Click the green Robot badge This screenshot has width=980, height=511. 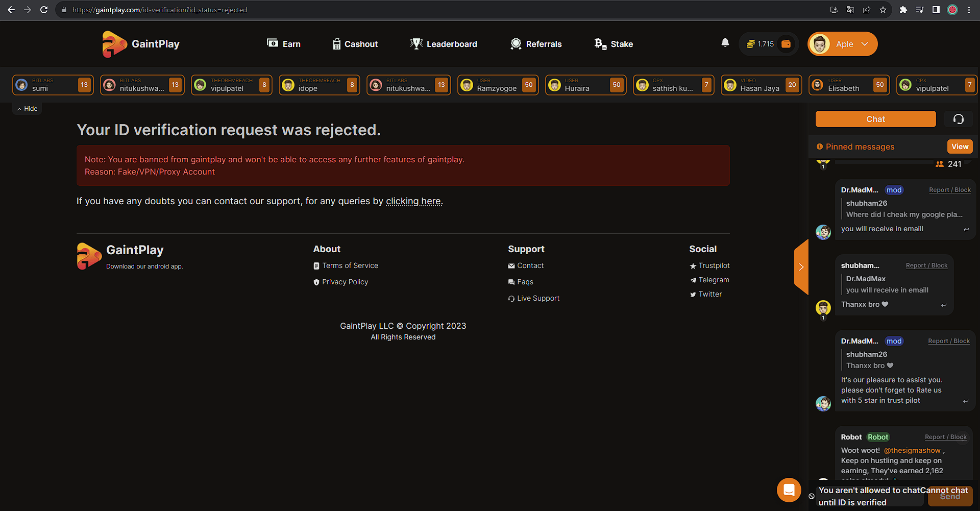[878, 437]
